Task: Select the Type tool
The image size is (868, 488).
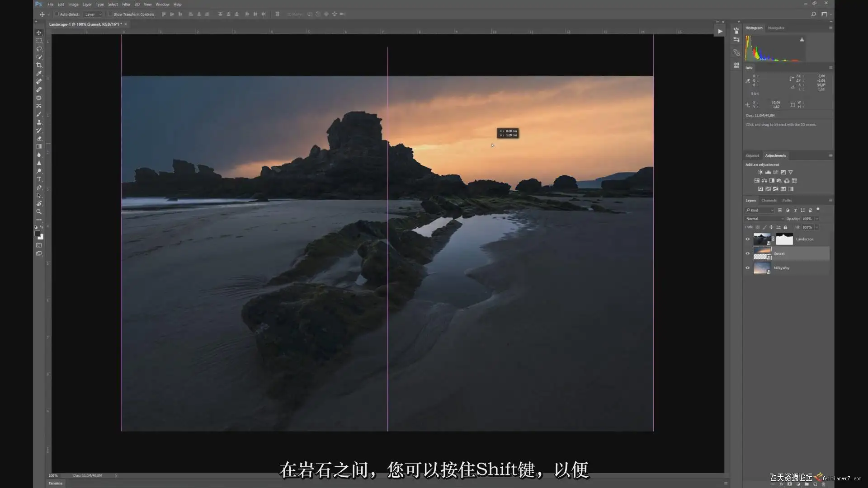Action: pyautogui.click(x=39, y=179)
